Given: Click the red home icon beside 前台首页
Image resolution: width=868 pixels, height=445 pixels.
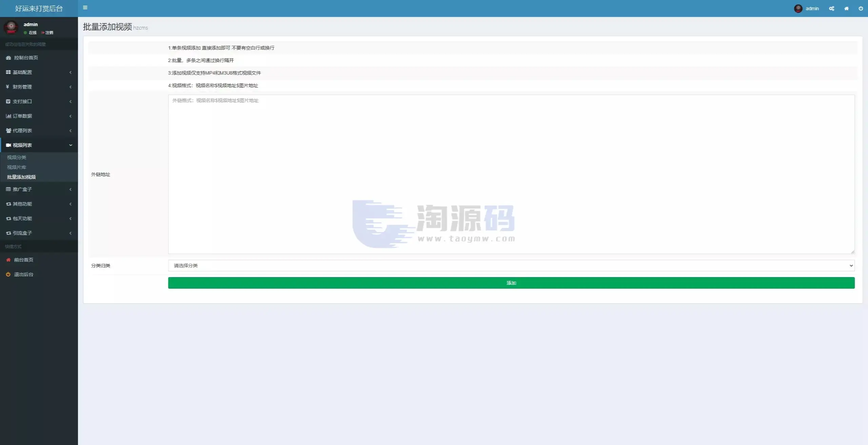Looking at the screenshot, I should pyautogui.click(x=8, y=260).
